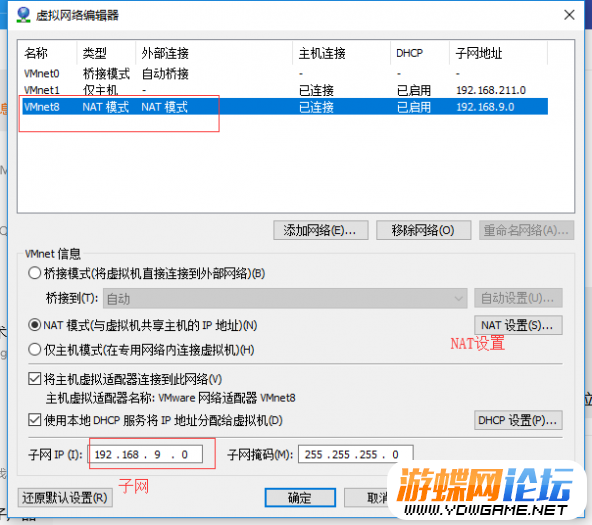
Task: Click the Virtual Network Editor title icon
Action: tap(23, 15)
